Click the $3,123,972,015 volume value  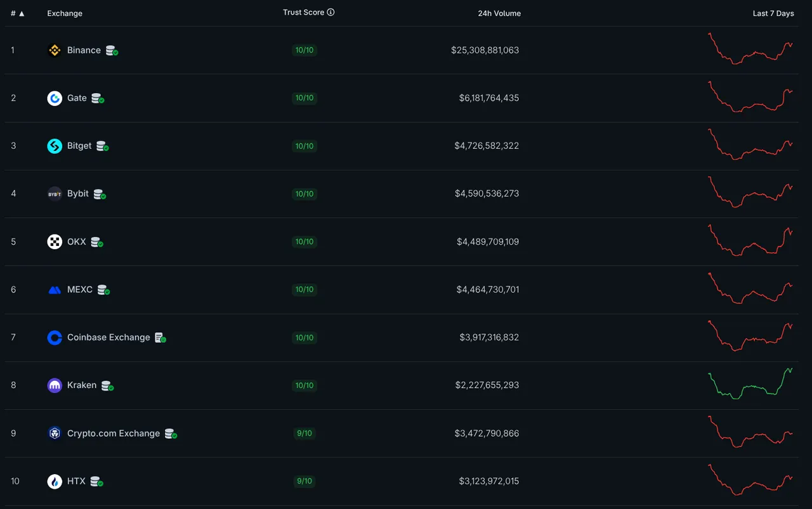488,481
